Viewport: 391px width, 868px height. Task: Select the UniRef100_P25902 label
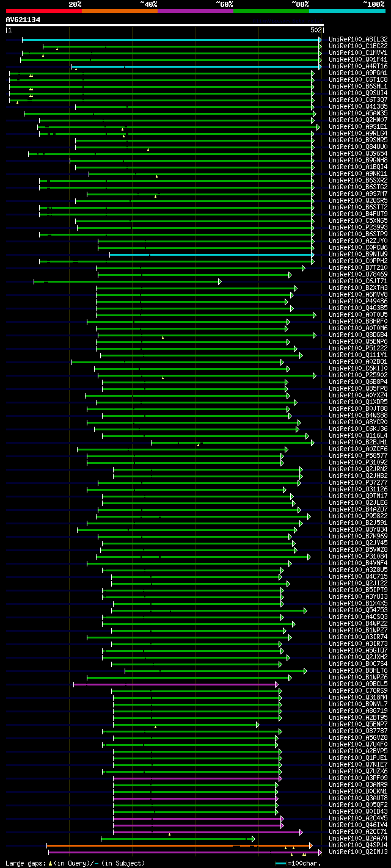pos(358,375)
